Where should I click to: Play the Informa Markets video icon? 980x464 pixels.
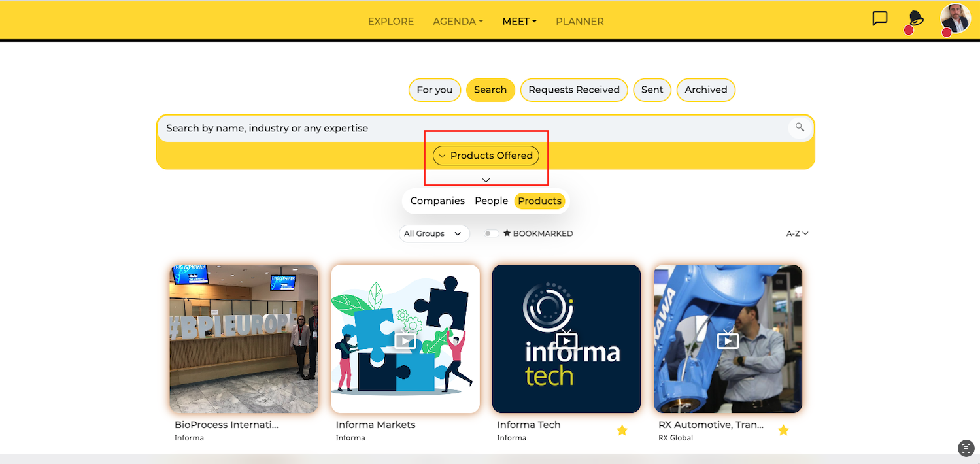pos(405,340)
